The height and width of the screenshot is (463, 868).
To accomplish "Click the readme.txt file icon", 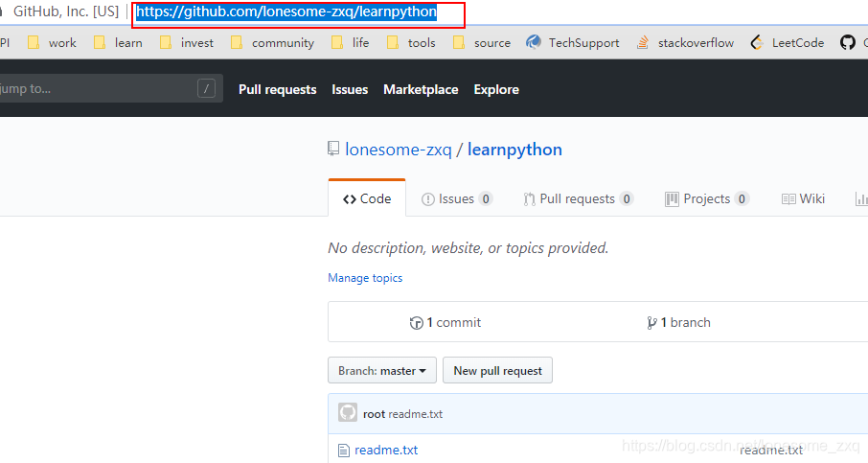I will 344,451.
